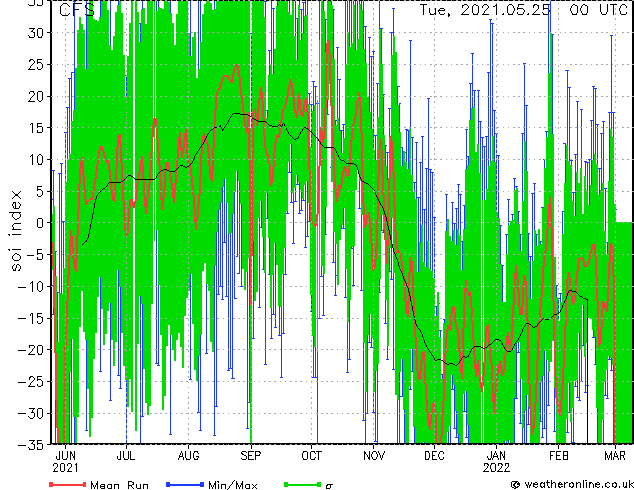Click the JUN month label
This screenshot has width=634, height=490.
click(65, 456)
